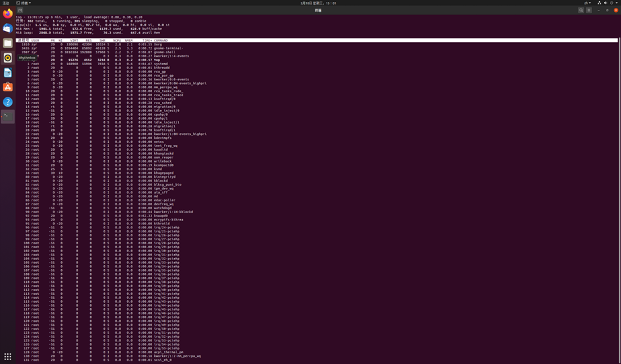Image resolution: width=621 pixels, height=364 pixels.
Task: Click the terminal search icon
Action: (x=581, y=11)
